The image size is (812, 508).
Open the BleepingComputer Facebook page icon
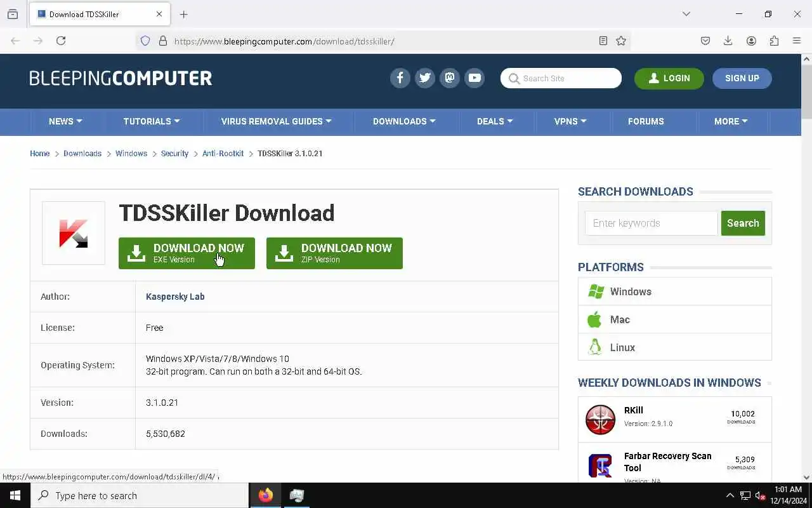coord(400,78)
